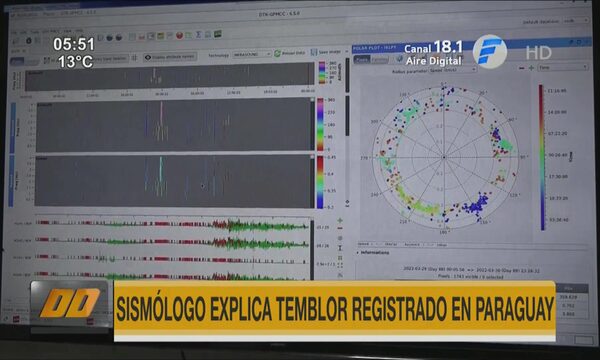Screen dimensions: 600x360
Task: Click the speed color scale, 0.3–0.45
Action: 320,182
